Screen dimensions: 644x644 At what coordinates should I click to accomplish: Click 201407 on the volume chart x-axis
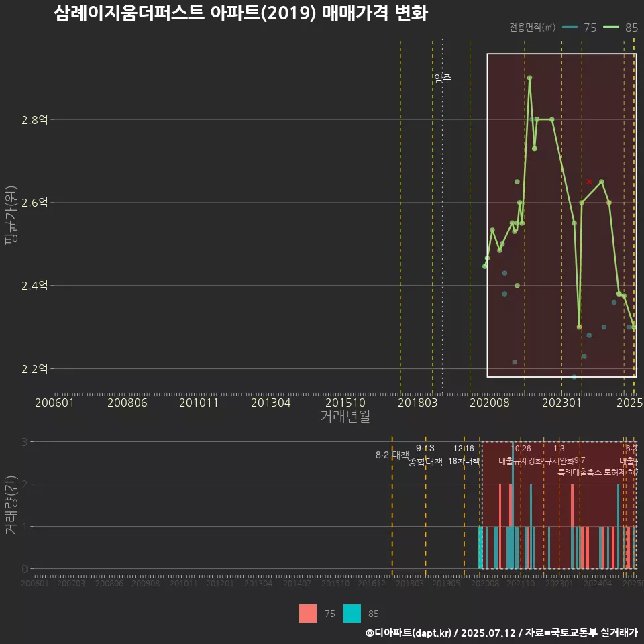297,583
